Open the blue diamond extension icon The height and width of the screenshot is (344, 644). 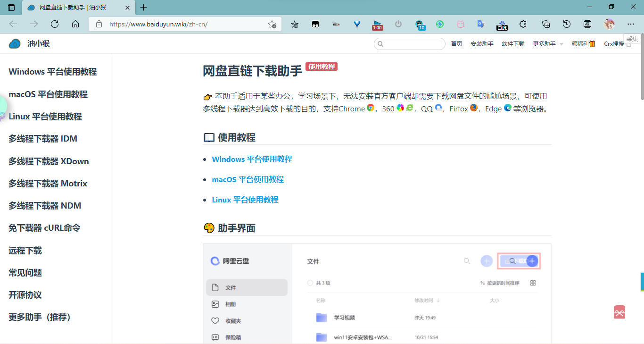pyautogui.click(x=357, y=24)
